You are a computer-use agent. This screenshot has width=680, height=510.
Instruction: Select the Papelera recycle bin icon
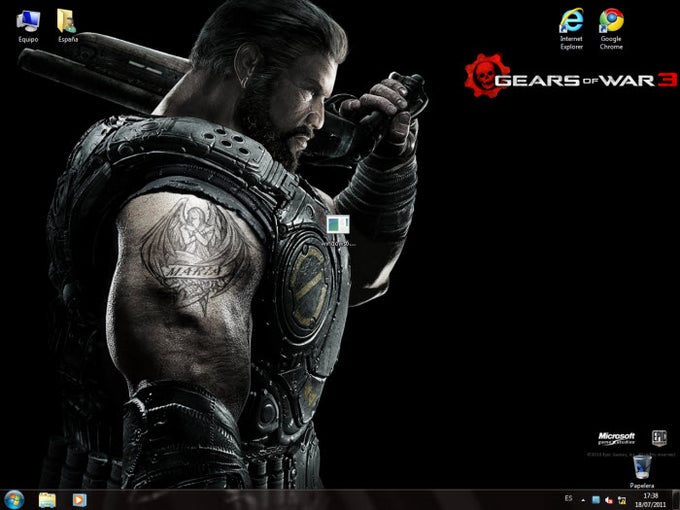642,472
